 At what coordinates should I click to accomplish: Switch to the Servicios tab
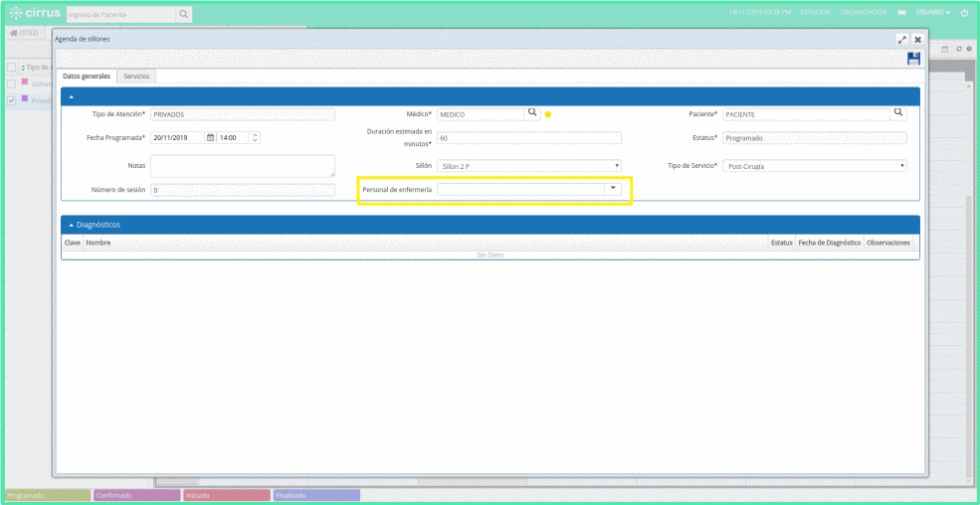point(136,77)
